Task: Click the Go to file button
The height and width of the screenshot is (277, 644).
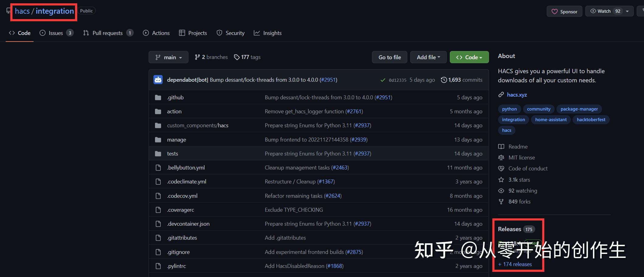Action: click(389, 57)
